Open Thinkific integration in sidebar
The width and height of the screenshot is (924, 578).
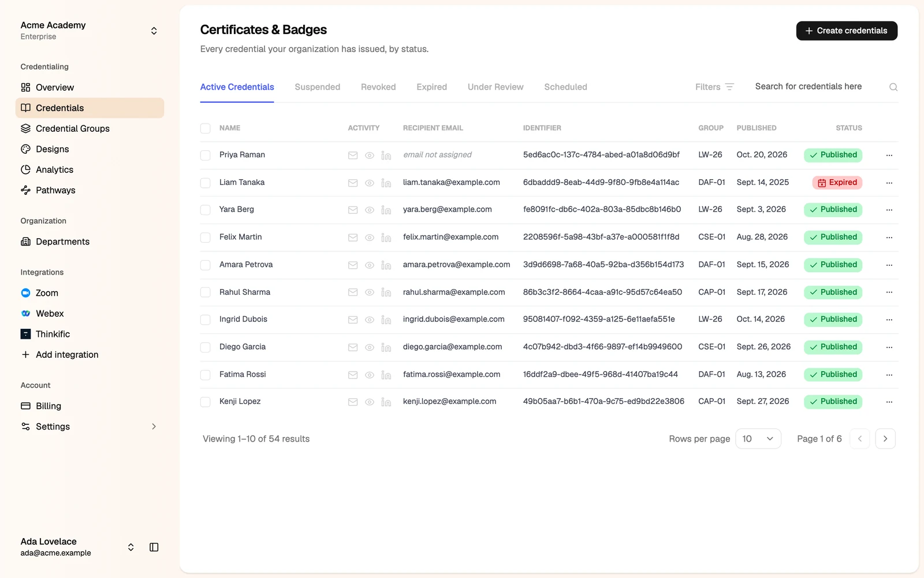click(90, 334)
